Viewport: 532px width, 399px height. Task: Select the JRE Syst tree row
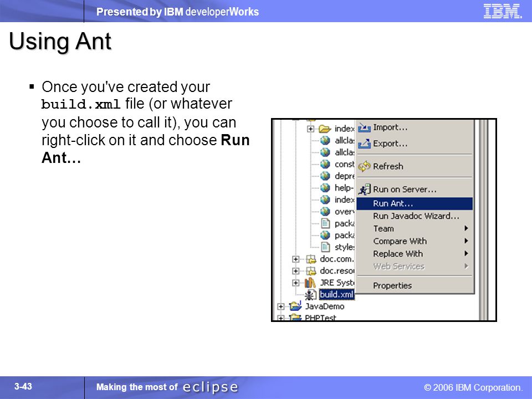[337, 283]
